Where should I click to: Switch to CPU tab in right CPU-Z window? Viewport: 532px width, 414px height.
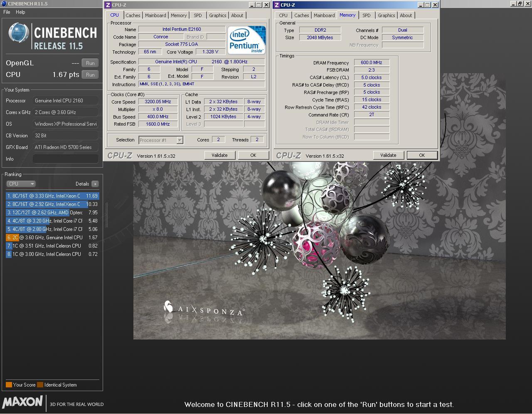[x=283, y=15]
